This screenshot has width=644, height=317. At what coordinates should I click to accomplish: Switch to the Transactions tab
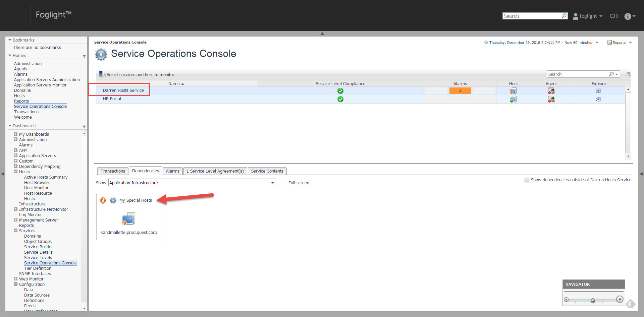click(113, 171)
